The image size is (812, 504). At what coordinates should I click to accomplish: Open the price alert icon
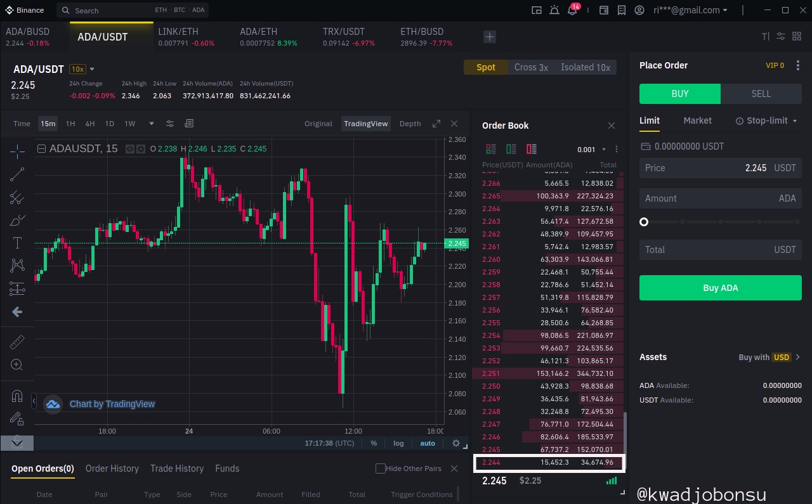tap(554, 10)
